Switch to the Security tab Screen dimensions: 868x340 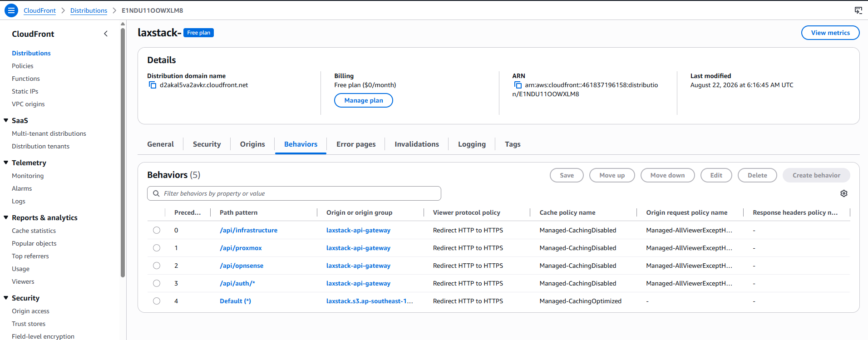[x=207, y=144]
